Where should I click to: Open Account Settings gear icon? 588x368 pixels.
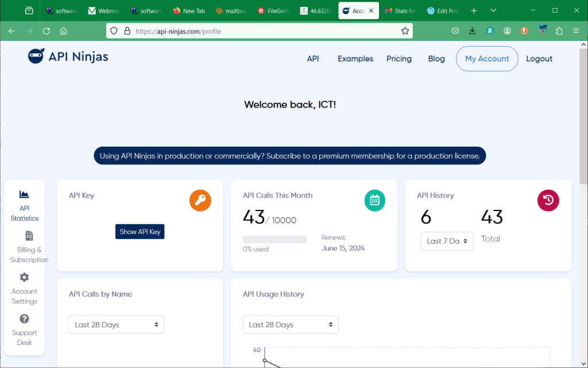point(24,278)
